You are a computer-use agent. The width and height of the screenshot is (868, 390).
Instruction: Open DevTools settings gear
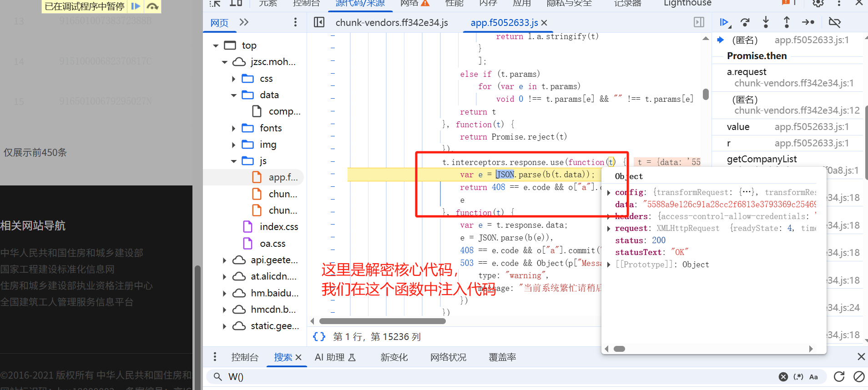click(818, 3)
